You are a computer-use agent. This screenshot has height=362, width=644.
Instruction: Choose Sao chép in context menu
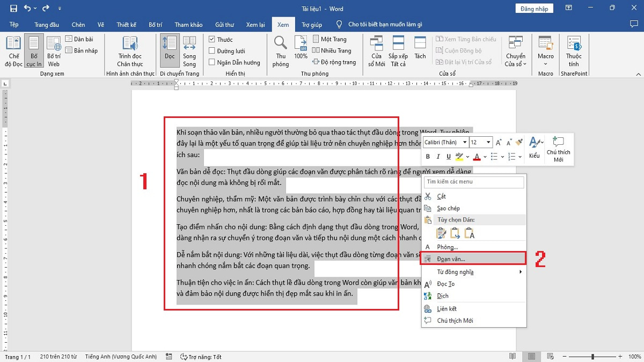pyautogui.click(x=474, y=208)
